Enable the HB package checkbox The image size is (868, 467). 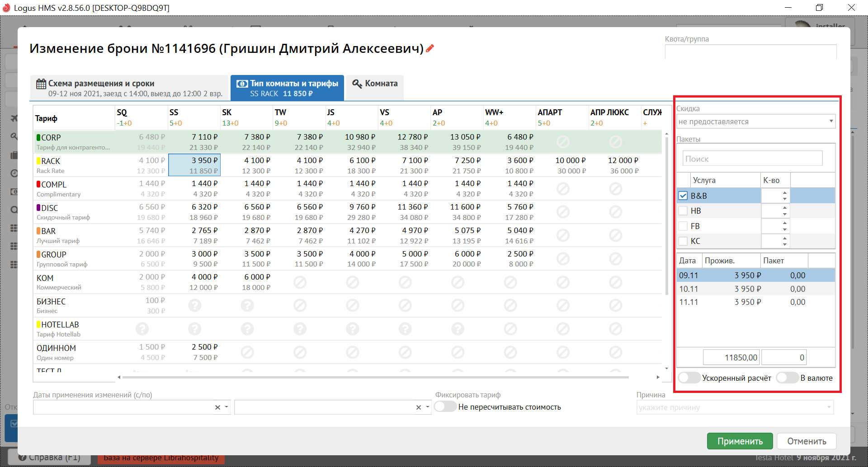[683, 211]
